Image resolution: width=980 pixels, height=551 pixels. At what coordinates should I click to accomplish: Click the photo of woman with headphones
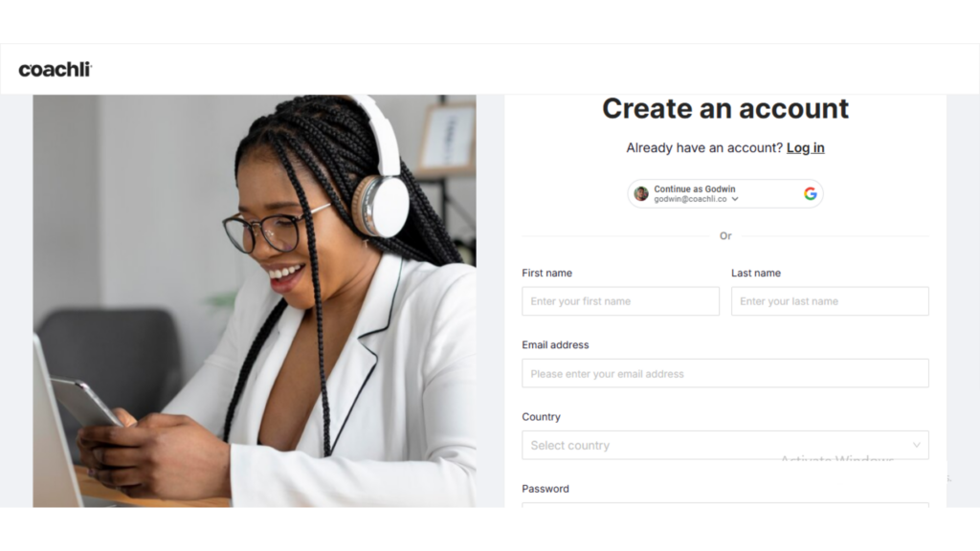click(x=255, y=300)
